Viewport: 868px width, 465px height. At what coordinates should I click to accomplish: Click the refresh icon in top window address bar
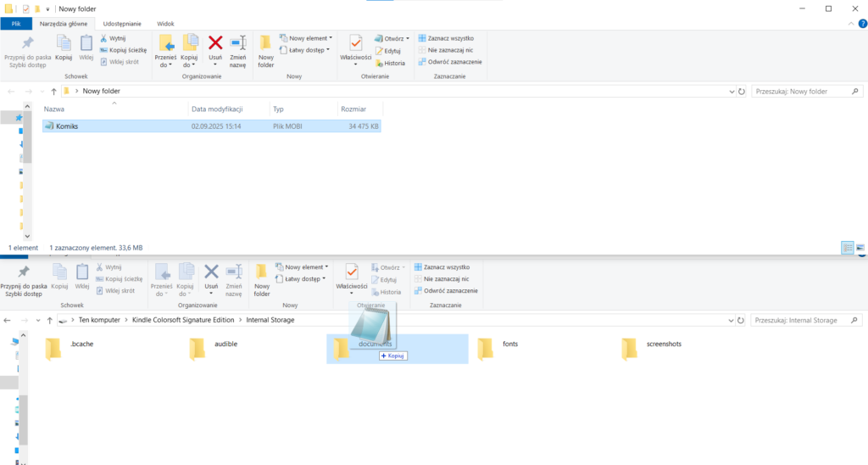pos(741,92)
